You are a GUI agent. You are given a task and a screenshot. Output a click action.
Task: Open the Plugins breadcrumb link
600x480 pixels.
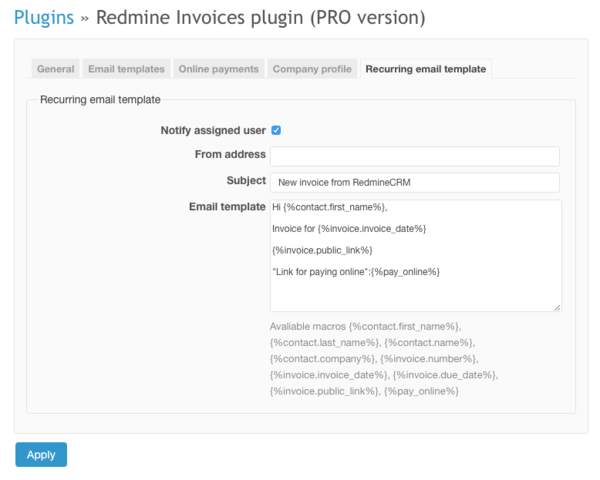pos(43,18)
